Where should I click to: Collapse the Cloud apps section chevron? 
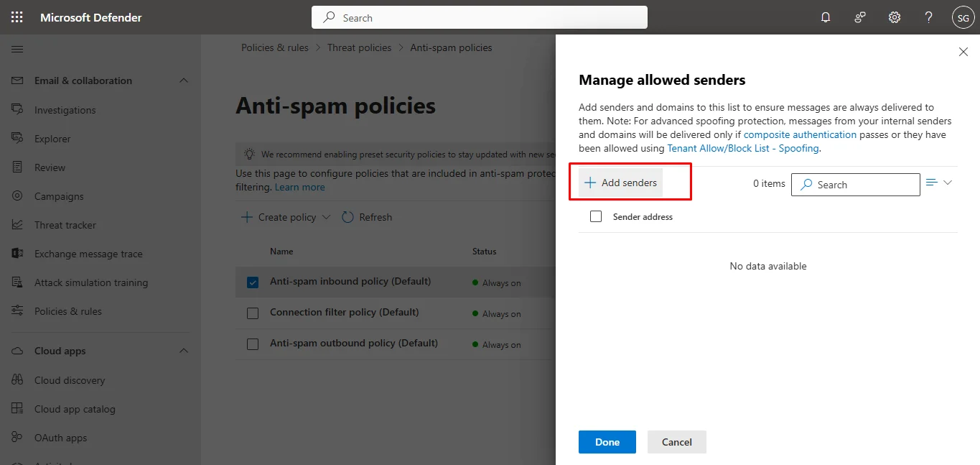(184, 351)
